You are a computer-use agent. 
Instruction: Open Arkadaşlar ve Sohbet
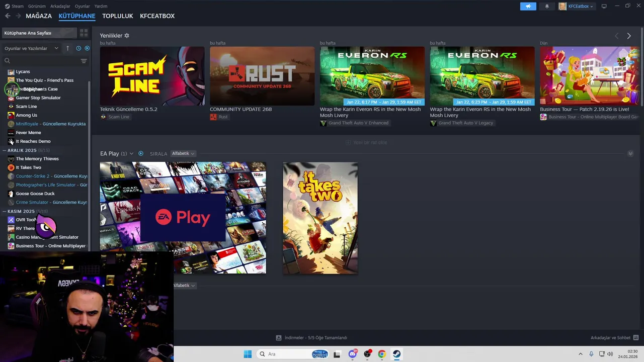click(615, 338)
